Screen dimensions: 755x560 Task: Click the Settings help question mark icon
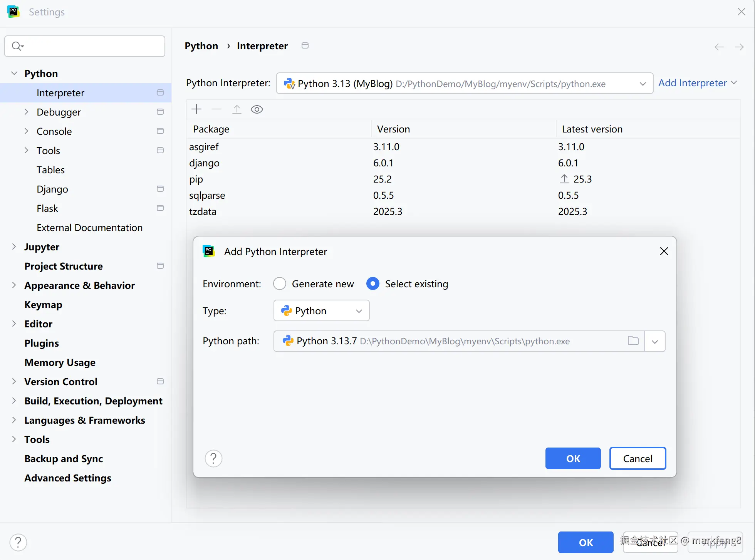tap(18, 542)
